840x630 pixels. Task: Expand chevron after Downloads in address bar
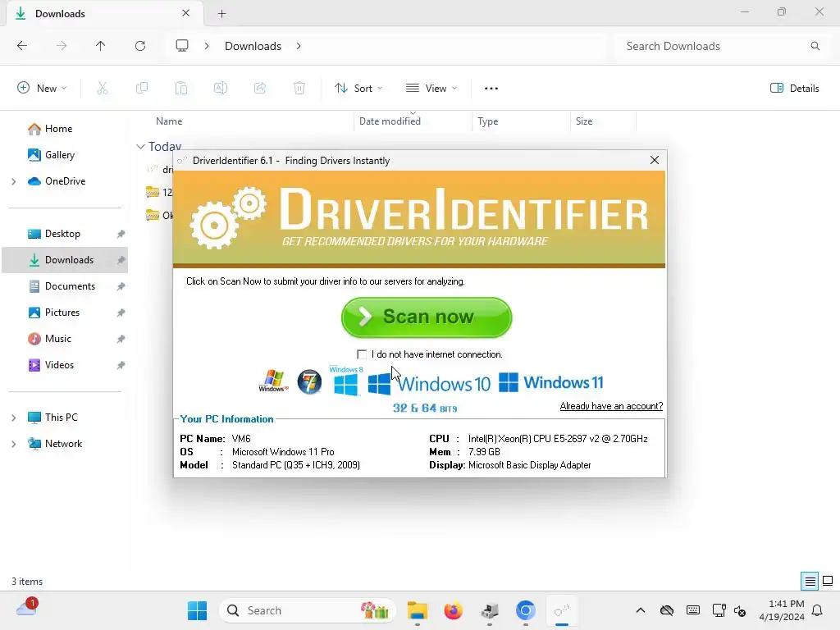pyautogui.click(x=299, y=46)
